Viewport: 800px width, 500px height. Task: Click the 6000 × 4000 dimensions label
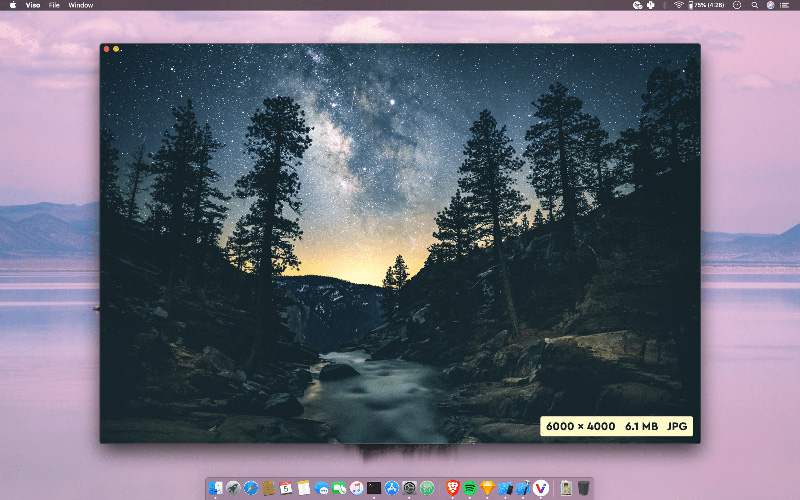coord(580,426)
